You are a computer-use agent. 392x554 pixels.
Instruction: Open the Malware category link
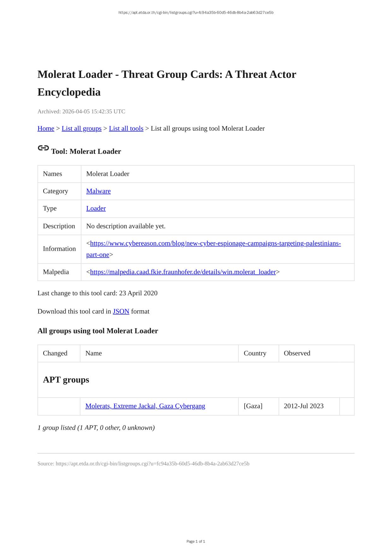coord(98,191)
